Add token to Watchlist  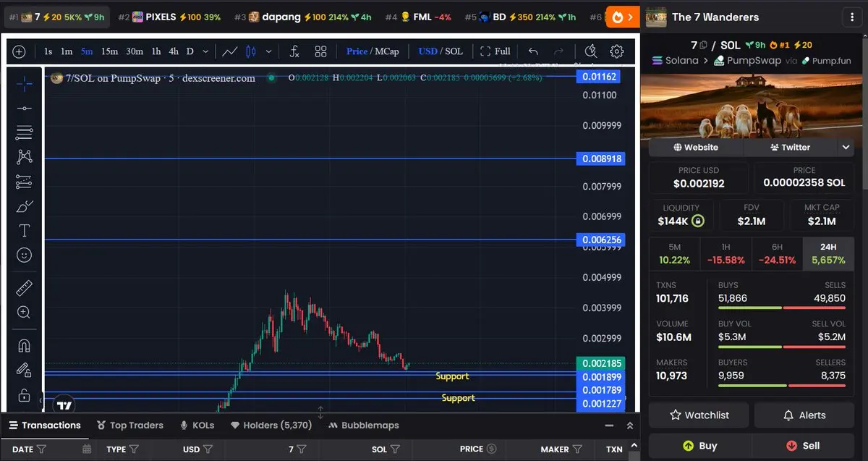(699, 415)
